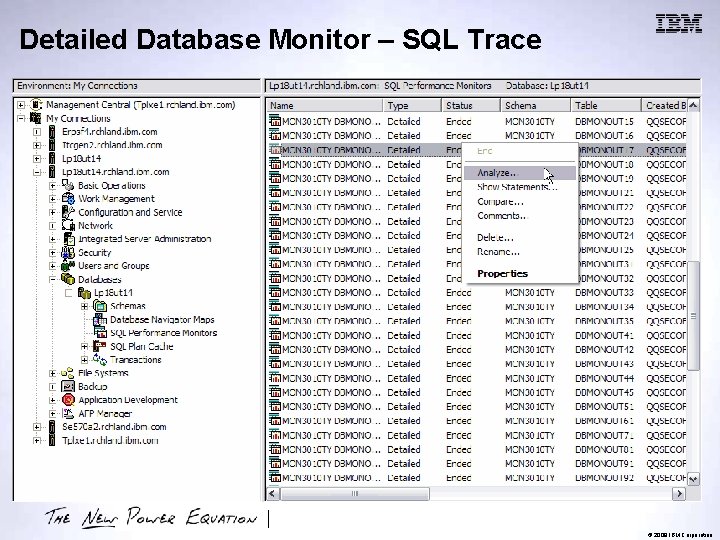
Task: Click the Schemas icon
Action: pyautogui.click(x=100, y=306)
